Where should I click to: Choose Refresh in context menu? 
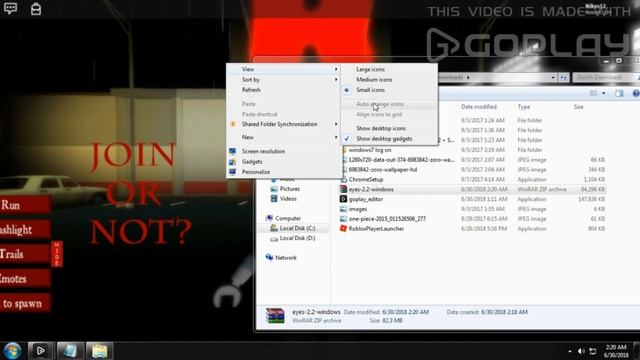tap(284, 90)
